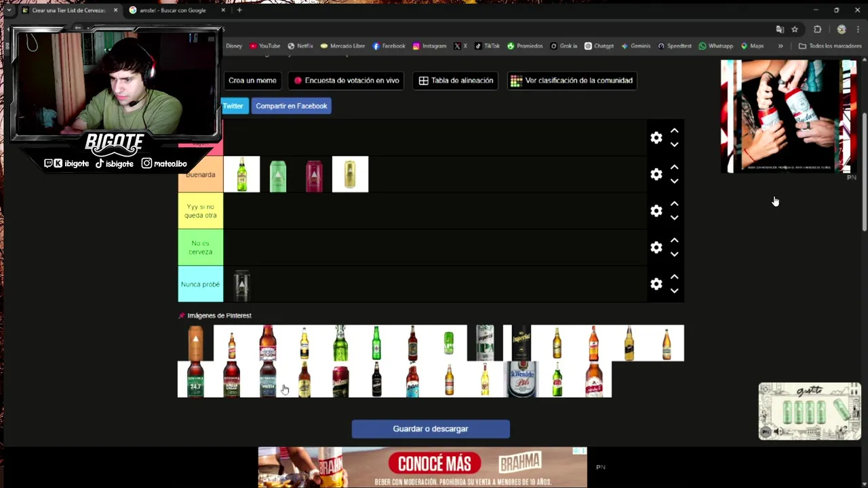
Task: Click 'Compartir en Facebook' button
Action: point(292,106)
